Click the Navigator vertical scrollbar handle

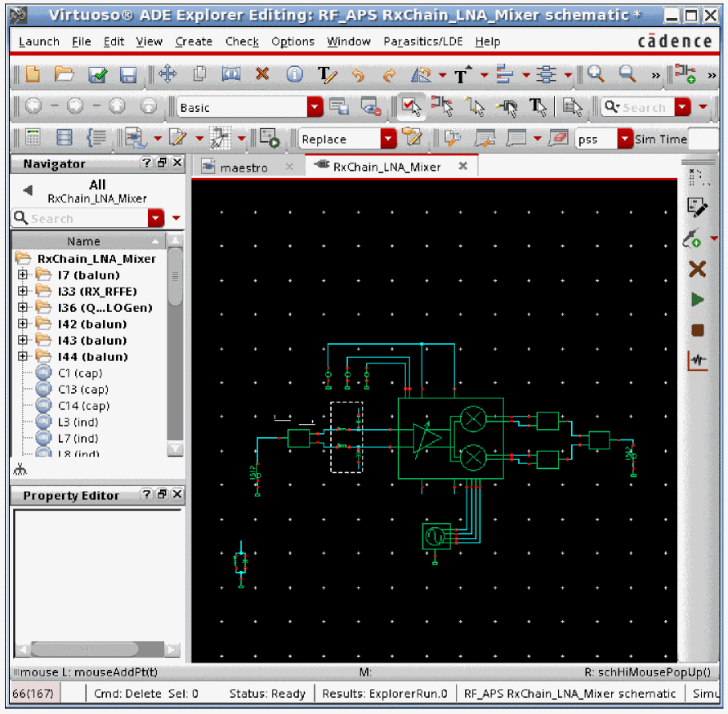point(175,278)
